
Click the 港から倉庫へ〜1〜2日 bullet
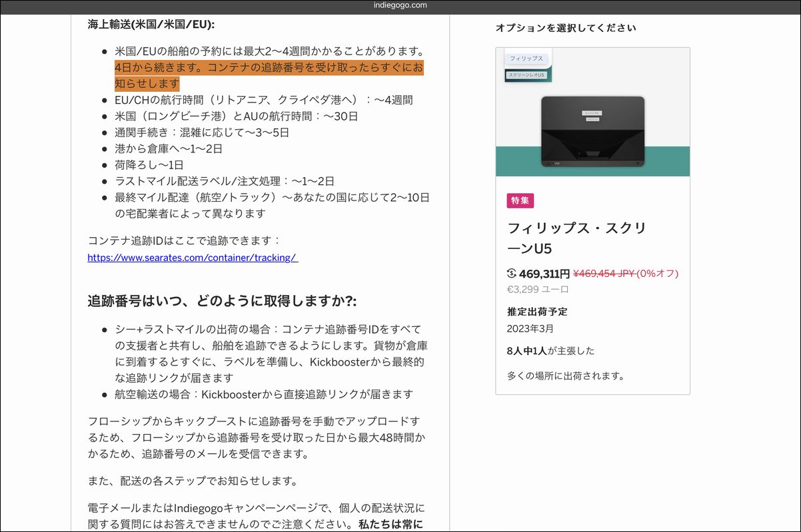pos(169,148)
